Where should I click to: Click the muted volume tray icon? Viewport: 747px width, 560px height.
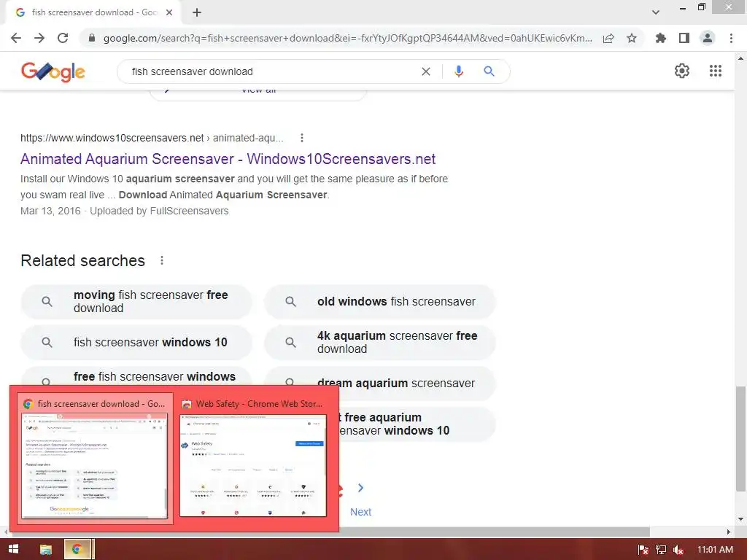click(678, 550)
